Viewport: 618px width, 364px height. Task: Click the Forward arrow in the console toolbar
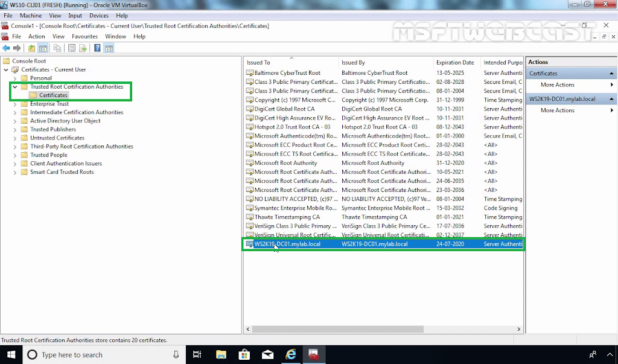17,48
